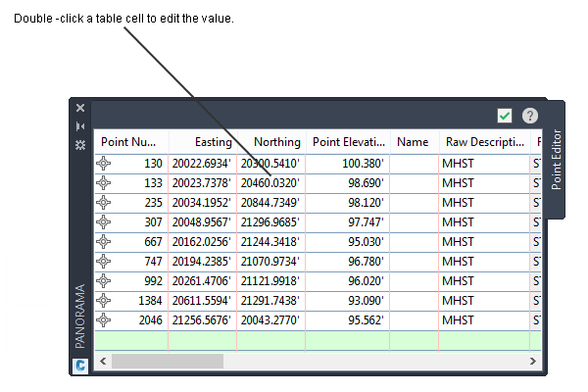Open help with the question mark icon
Screen dimensions: 588x392
pyautogui.click(x=530, y=116)
